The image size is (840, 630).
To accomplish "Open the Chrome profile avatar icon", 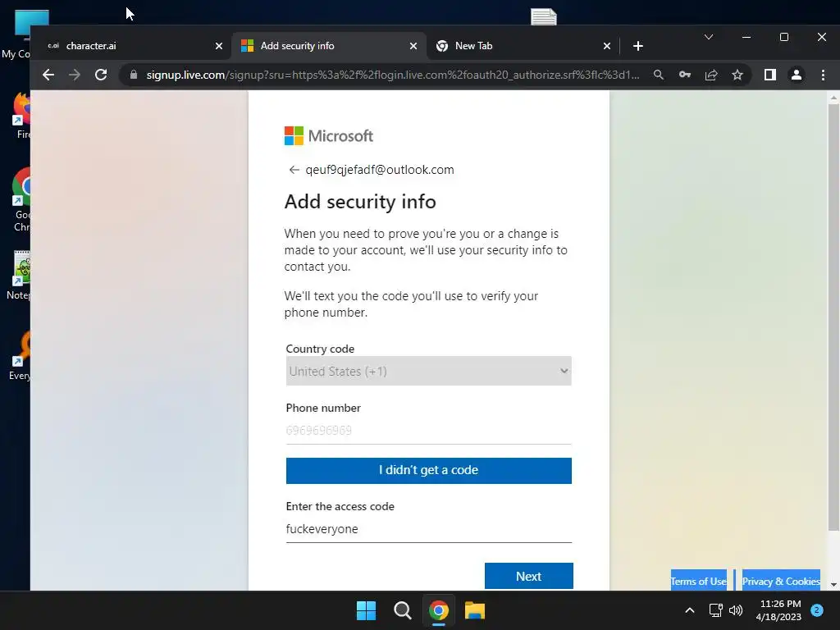I will (x=797, y=75).
